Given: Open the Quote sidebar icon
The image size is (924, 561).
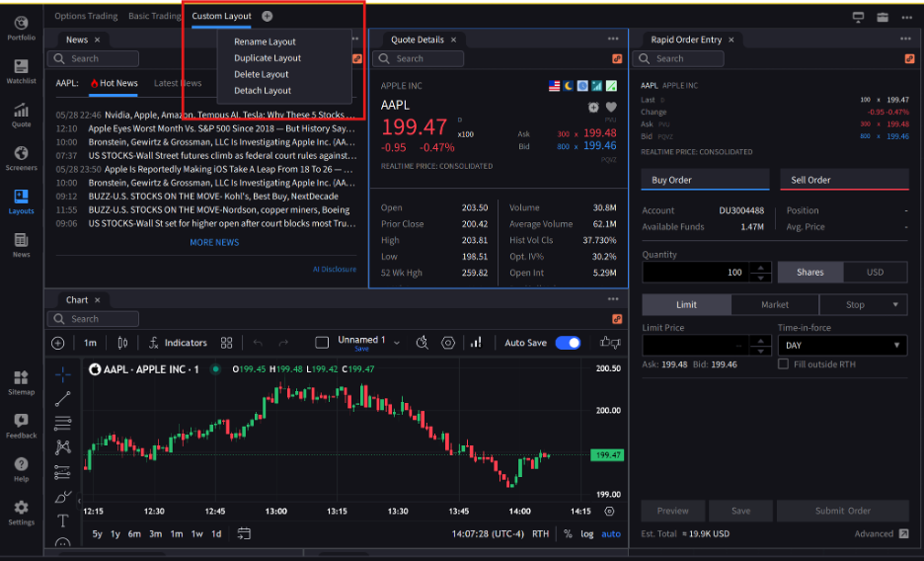Looking at the screenshot, I should (x=21, y=115).
